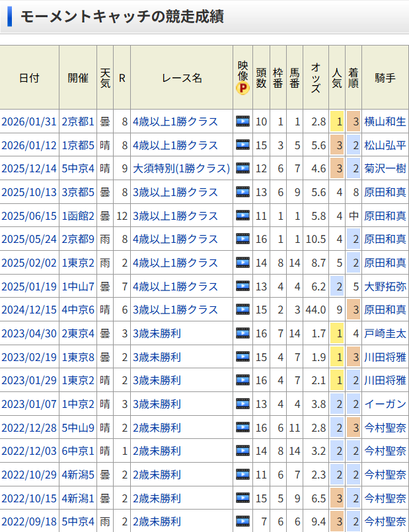Open jockey 大野拓弥 link
The height and width of the screenshot is (532, 409).
click(x=385, y=286)
